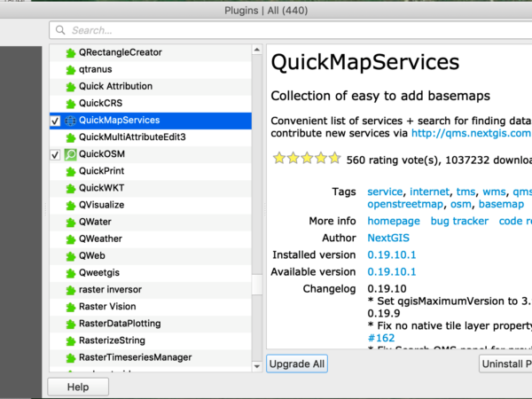Select QuickOSM in the plugin list
Screen dimensions: 532x399
pos(151,154)
